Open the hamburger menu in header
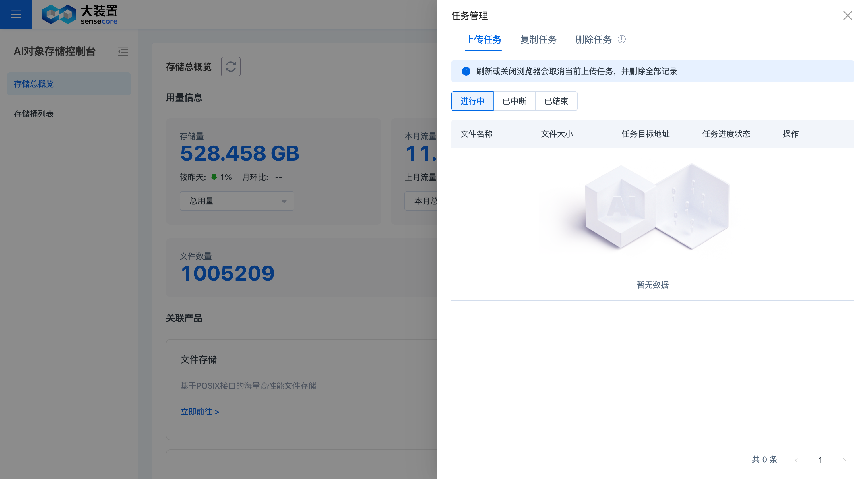 pos(16,14)
